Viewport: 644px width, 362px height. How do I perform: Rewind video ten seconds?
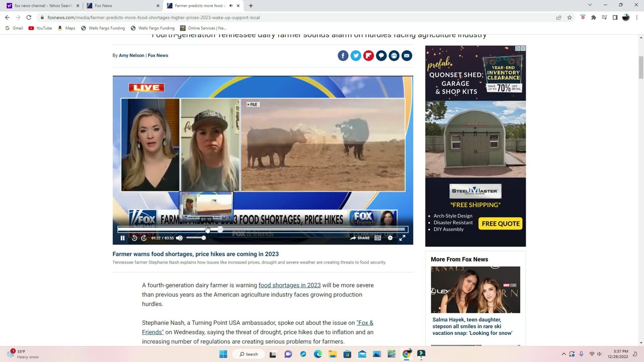[x=134, y=238]
